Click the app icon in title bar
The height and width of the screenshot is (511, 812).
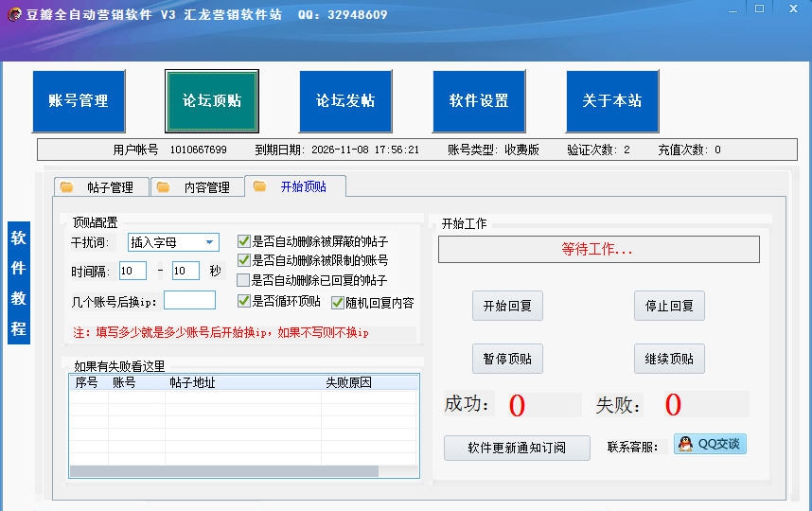coord(14,14)
